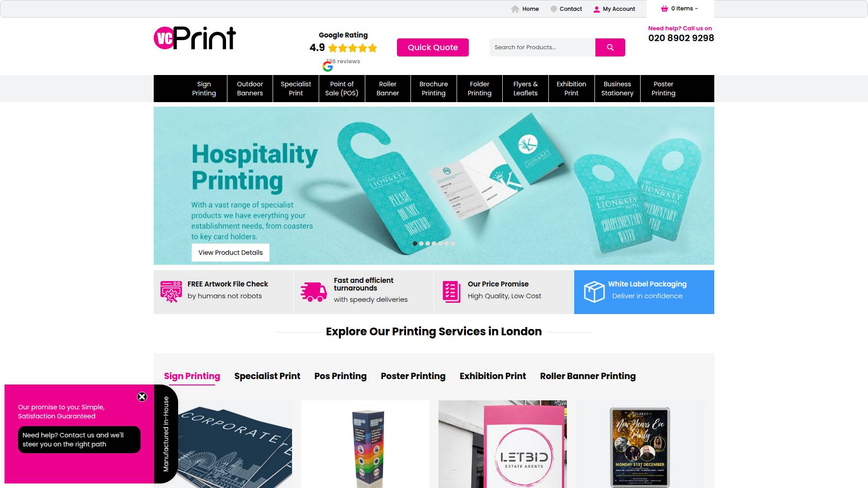This screenshot has height=488, width=868.
Task: Click the White Label Packaging box icon
Action: 594,292
